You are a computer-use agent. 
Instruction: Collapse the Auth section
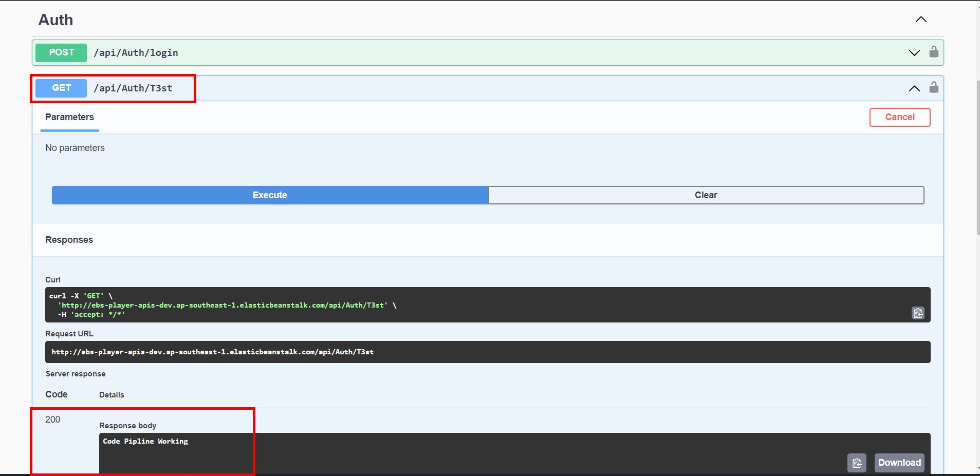(x=921, y=20)
